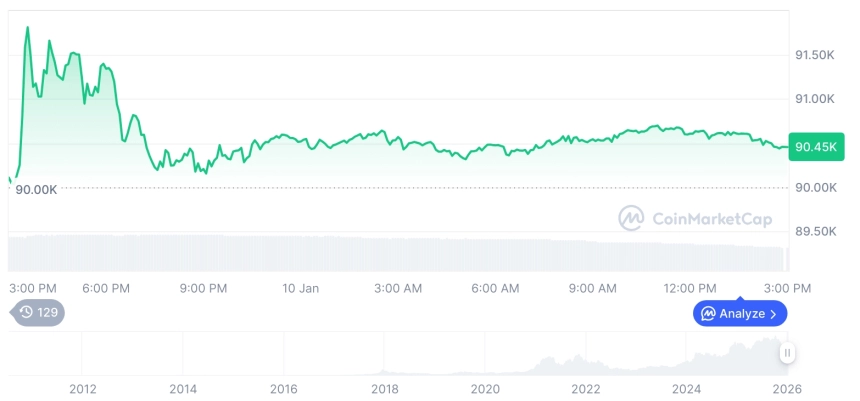The image size is (860, 401).
Task: Jump to year 2012 on the range timeline
Action: click(83, 388)
